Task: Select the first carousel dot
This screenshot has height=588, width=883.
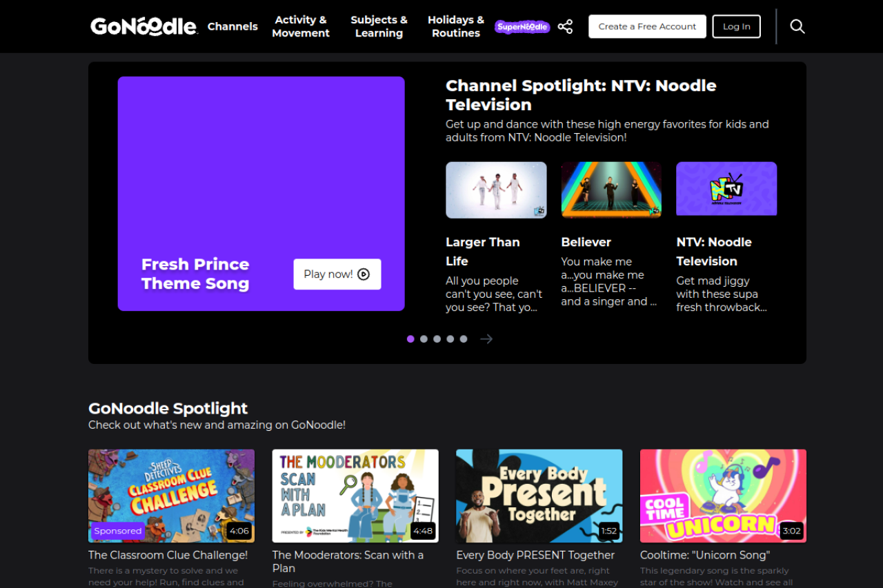Action: (x=410, y=339)
